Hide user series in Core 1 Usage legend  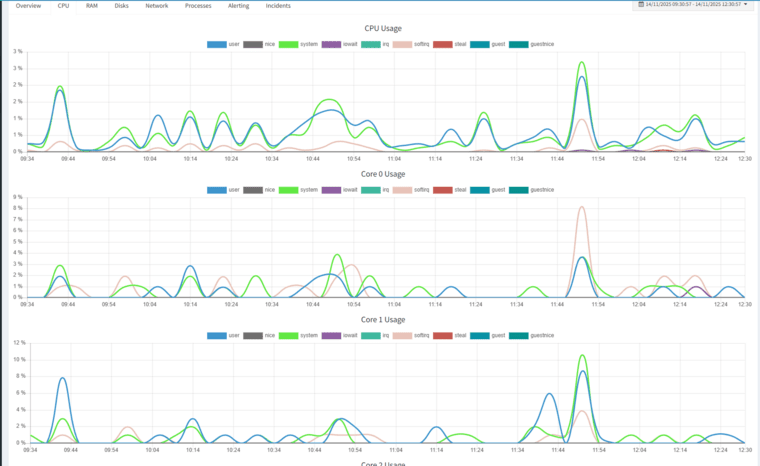(x=223, y=336)
